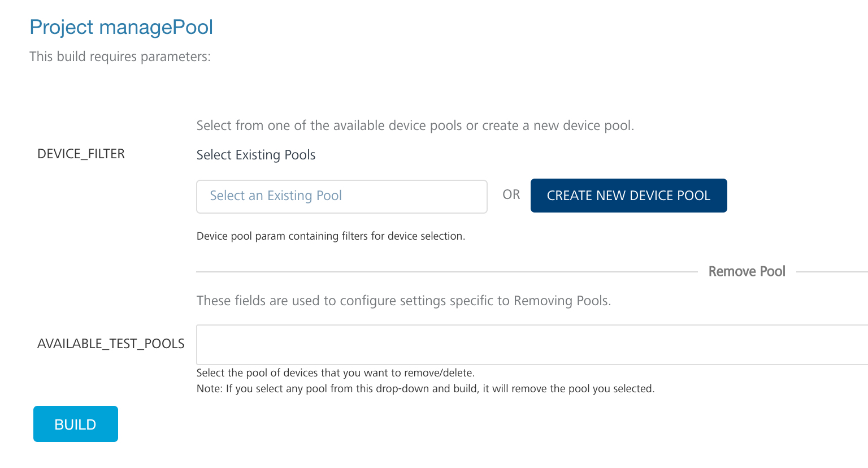Viewport: 868px width, 468px height.
Task: Click the CREATE NEW DEVICE POOL button
Action: click(628, 195)
